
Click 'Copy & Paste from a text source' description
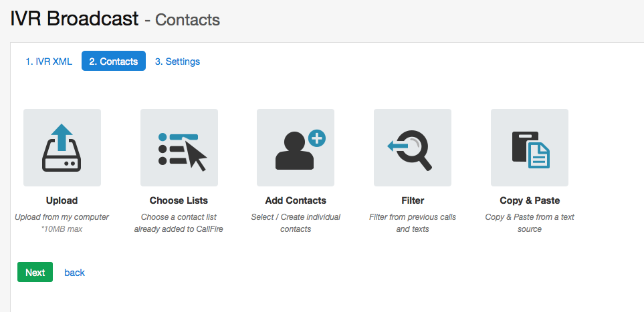[x=530, y=223]
